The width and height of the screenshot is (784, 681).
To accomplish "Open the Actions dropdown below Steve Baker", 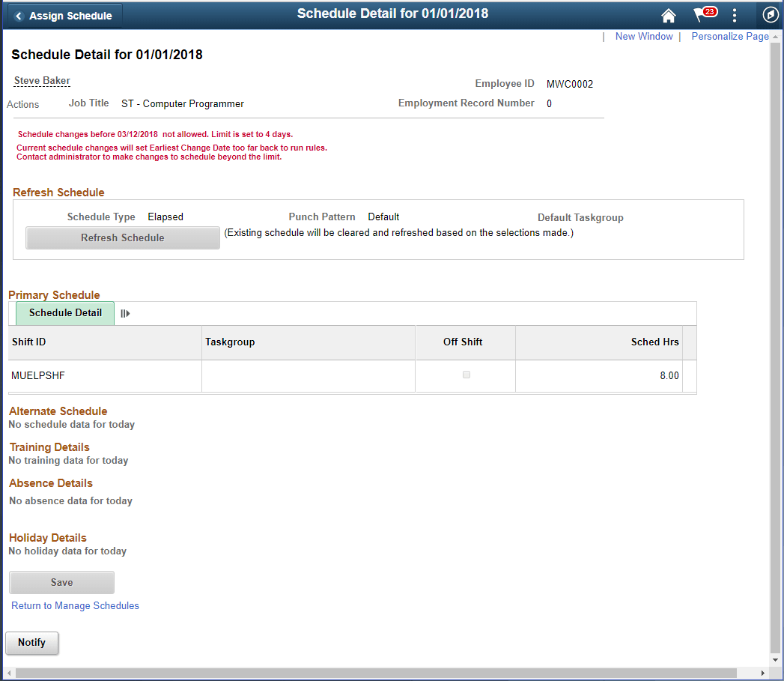I will pos(22,104).
